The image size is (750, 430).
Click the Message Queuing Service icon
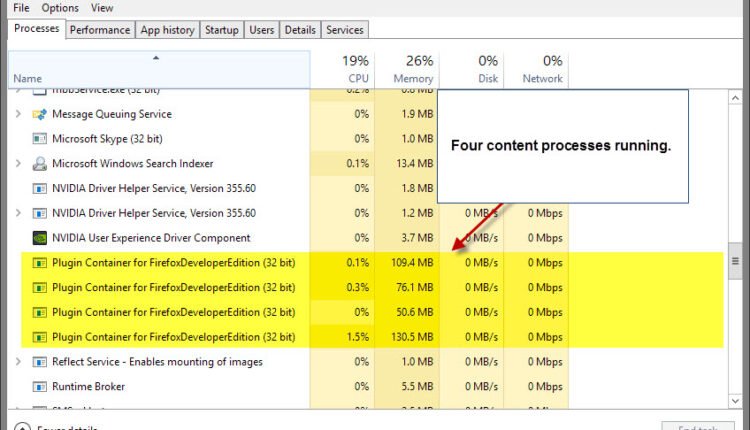pyautogui.click(x=39, y=114)
